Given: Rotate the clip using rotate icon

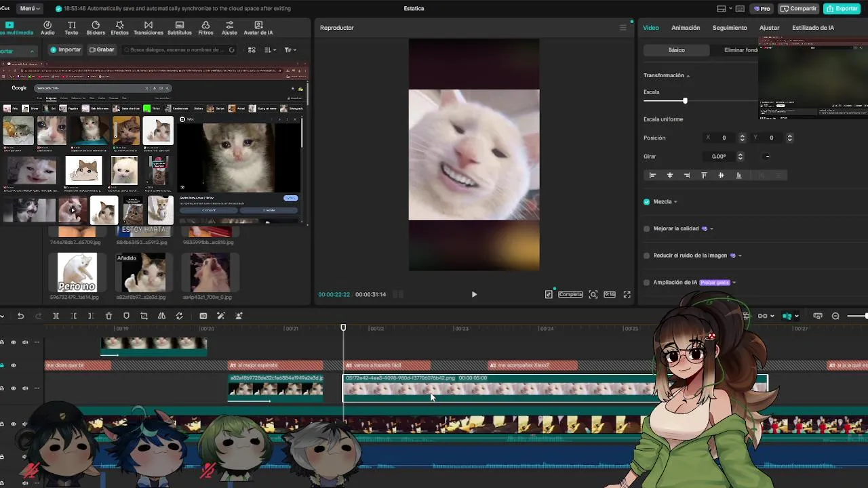Looking at the screenshot, I should pos(179,316).
